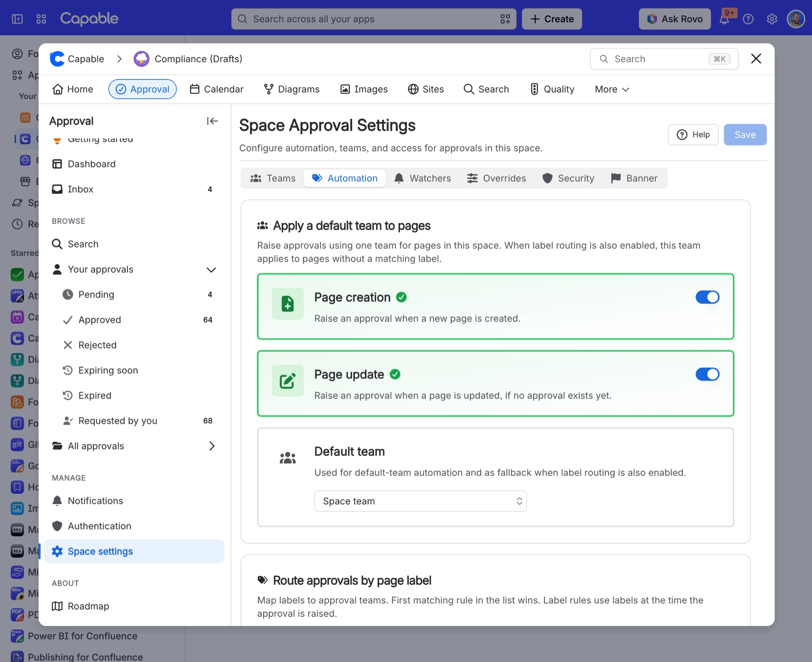Select Space settings in sidebar

tap(134, 551)
